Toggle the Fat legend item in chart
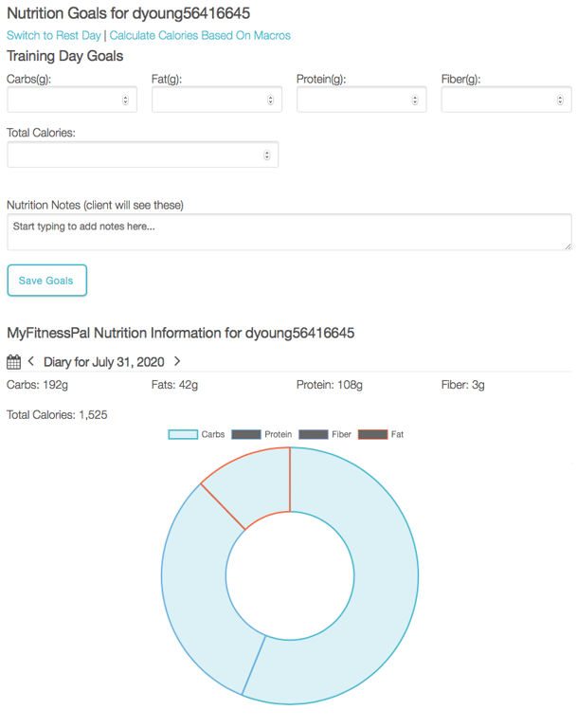This screenshot has height=728, width=577. 381,434
